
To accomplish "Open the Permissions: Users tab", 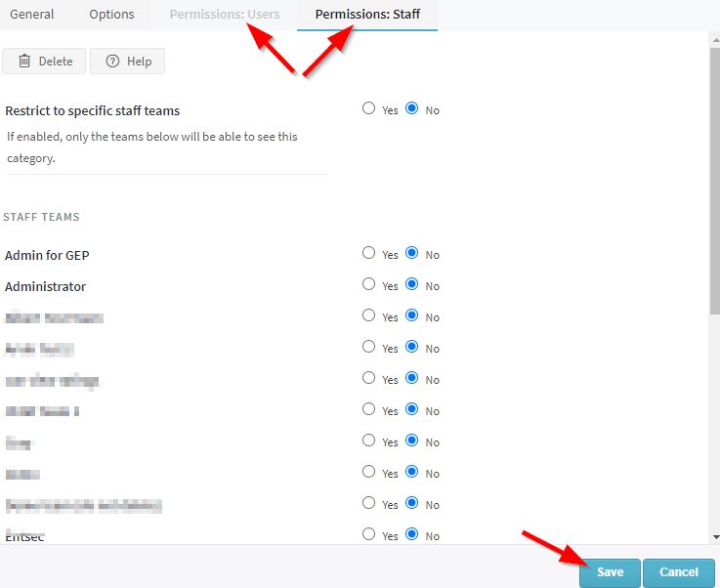I will click(224, 15).
